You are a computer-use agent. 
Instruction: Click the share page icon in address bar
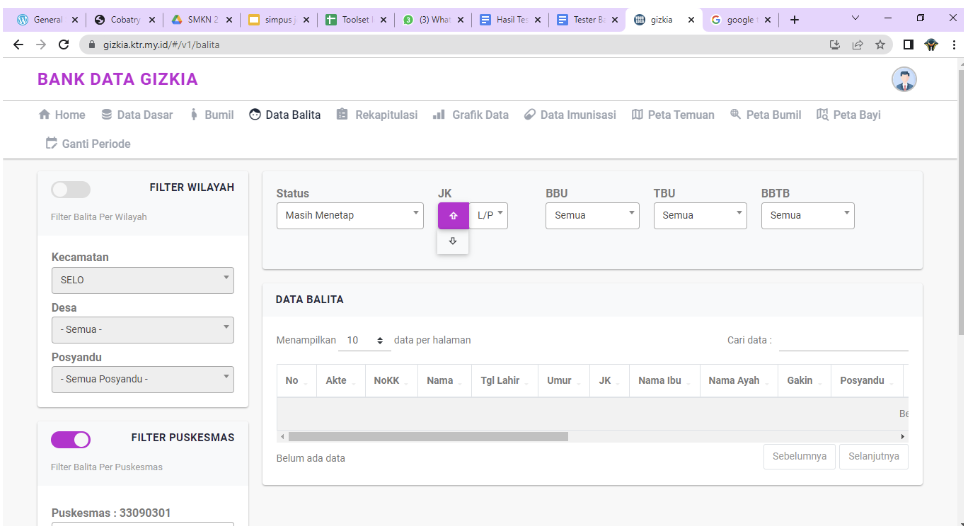[x=857, y=44]
